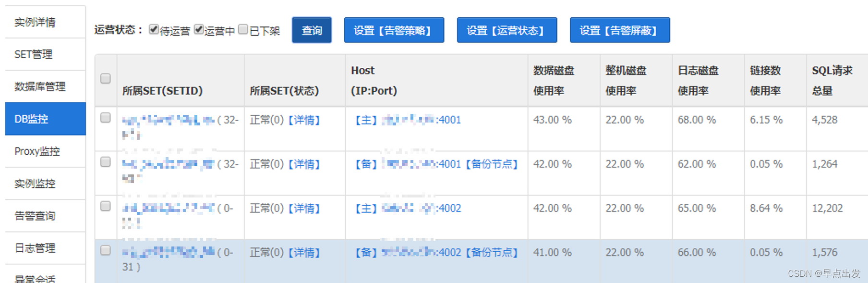Screen dimensions: 868x283
Task: Select the row with 4001 备份节点
Action: click(106, 162)
